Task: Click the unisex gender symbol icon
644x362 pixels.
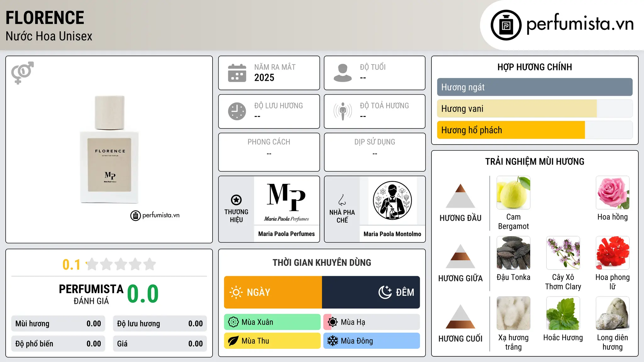Action: pos(22,73)
